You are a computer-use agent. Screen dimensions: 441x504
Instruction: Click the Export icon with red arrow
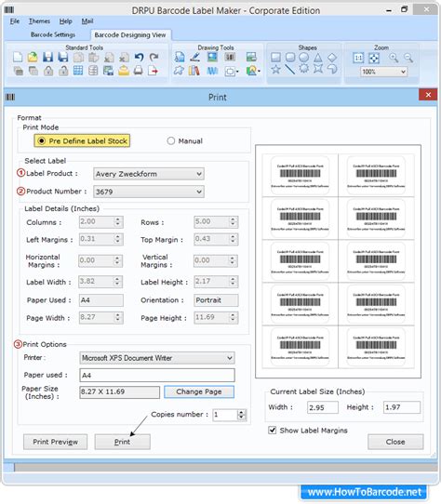[x=154, y=71]
